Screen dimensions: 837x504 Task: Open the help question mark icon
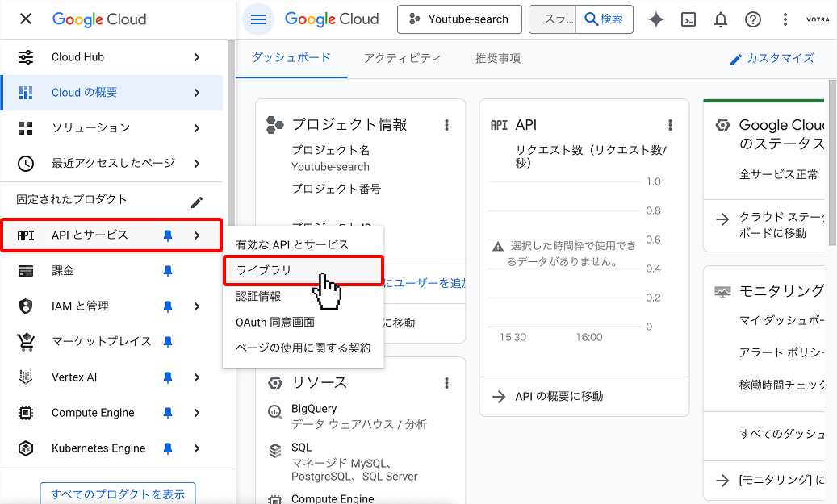coord(753,19)
